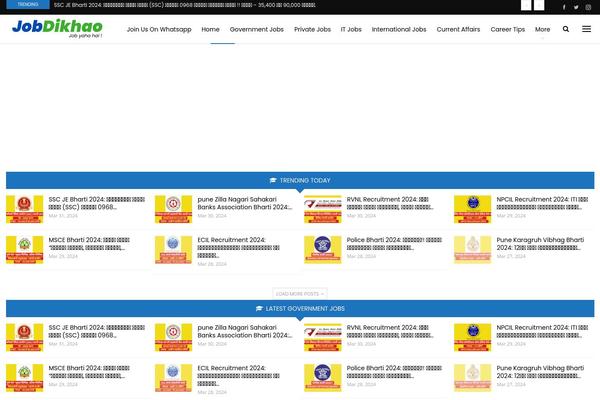Show previous trending ticker headline

[x=526, y=5]
